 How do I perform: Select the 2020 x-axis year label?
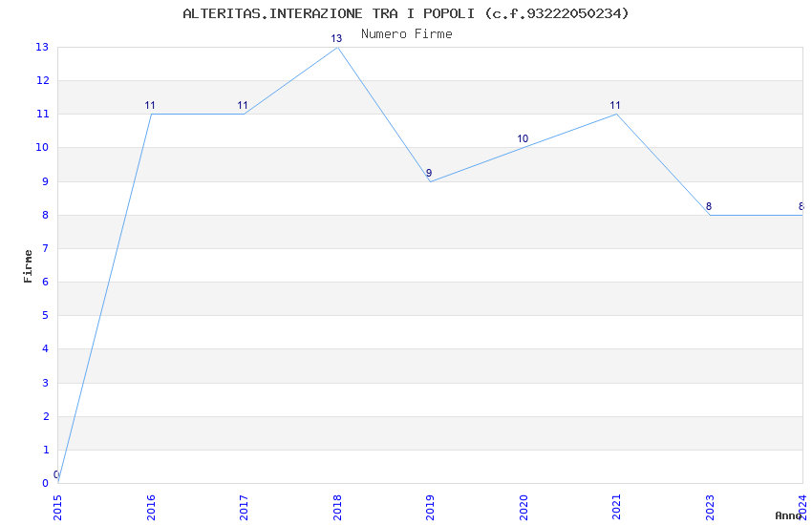tap(524, 508)
